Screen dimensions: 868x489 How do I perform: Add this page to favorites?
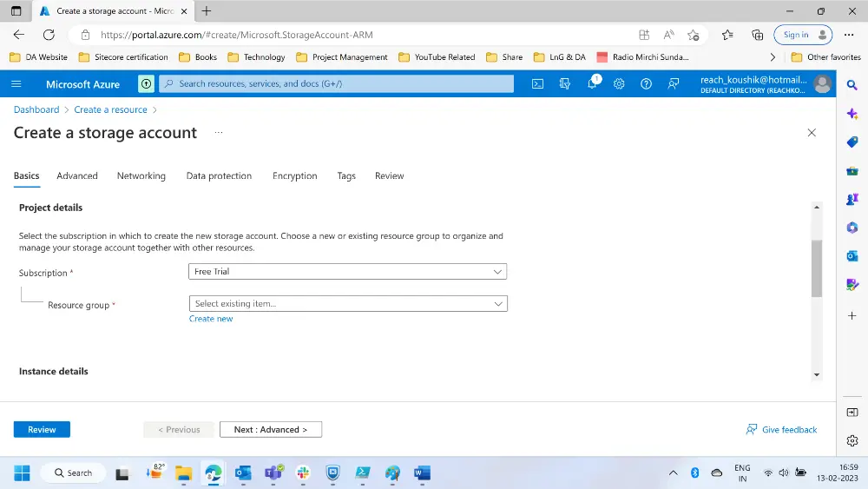coord(693,35)
